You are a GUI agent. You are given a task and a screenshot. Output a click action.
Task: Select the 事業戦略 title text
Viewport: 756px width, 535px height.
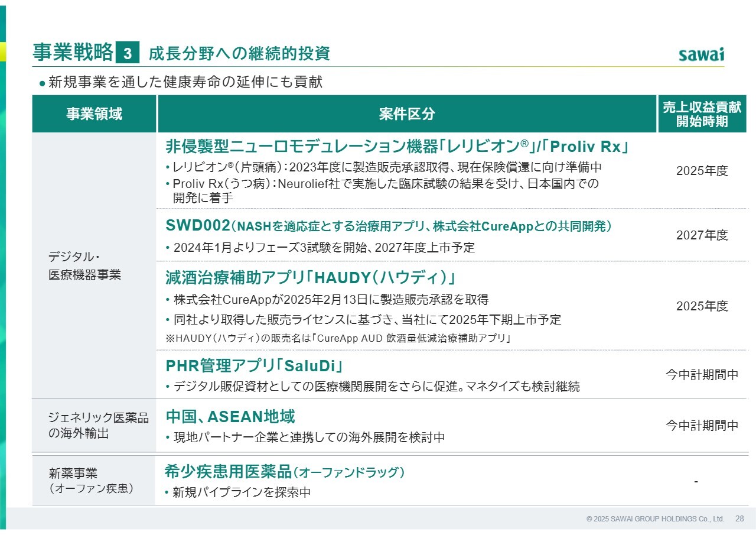coord(73,53)
